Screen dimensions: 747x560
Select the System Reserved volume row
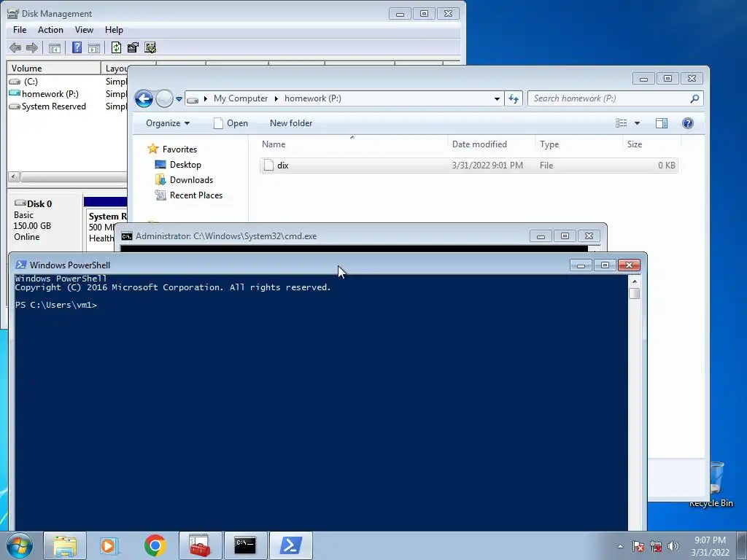pyautogui.click(x=66, y=106)
